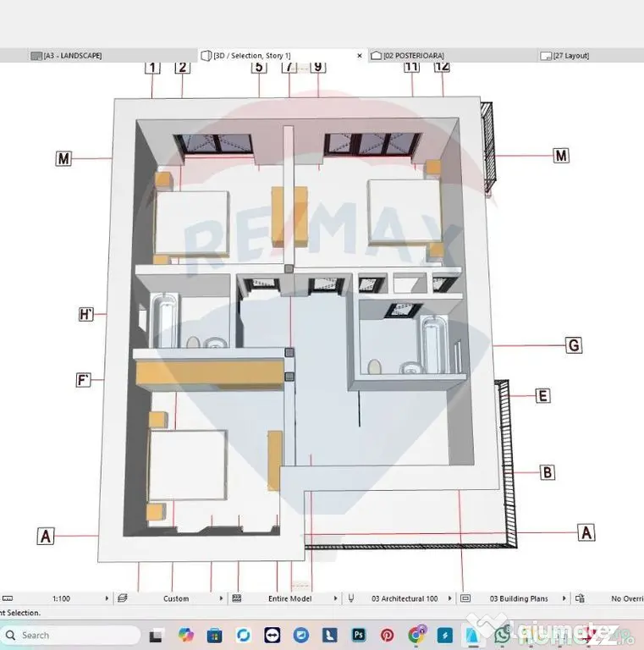This screenshot has height=650, width=644.
Task: Open the 02 POSTERIOARA elevation tab
Action: pos(407,56)
